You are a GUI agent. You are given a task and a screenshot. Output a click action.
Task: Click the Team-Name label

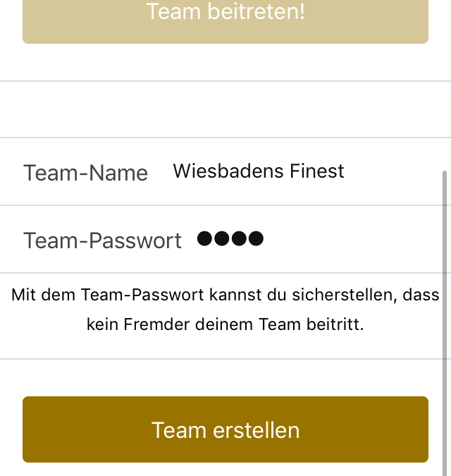point(85,173)
